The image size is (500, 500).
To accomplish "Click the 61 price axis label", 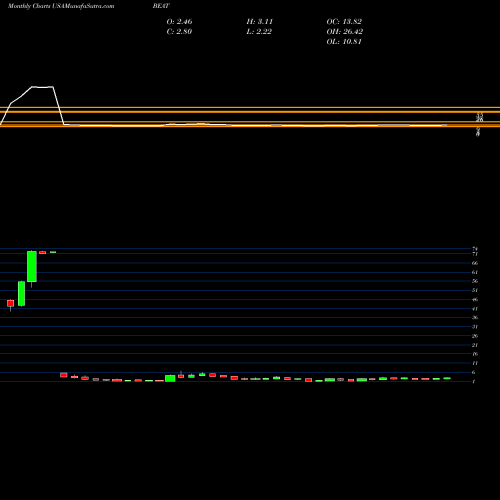I will 475,272.
